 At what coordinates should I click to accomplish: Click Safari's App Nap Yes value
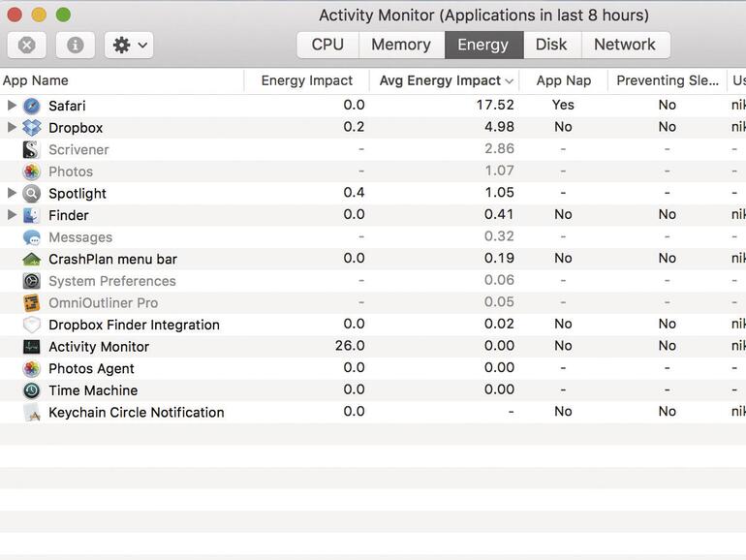click(563, 105)
